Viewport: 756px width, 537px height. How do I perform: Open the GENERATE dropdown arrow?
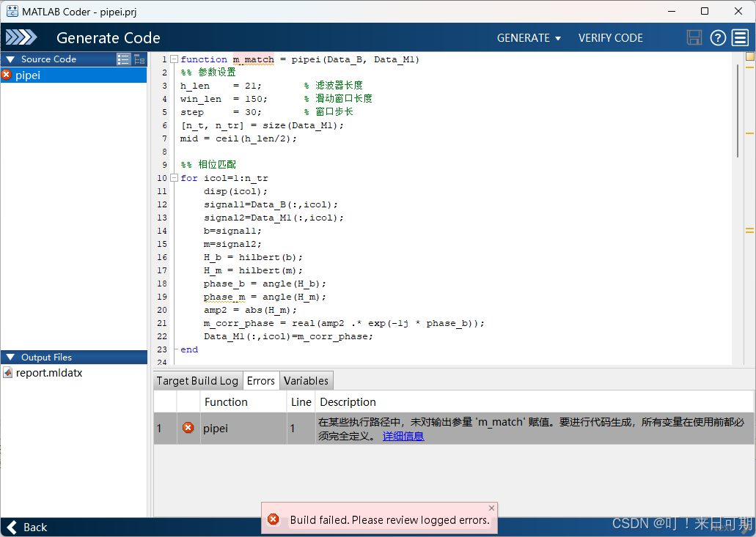tap(558, 39)
